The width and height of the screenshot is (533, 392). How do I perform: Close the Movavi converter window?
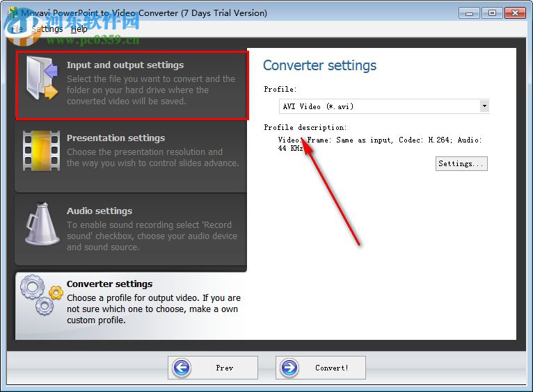pos(516,13)
